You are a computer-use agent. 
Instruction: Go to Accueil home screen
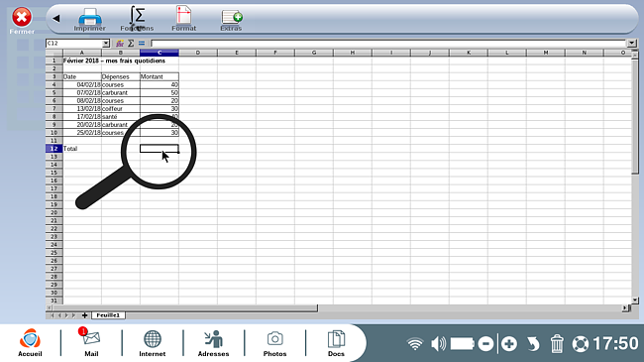click(x=30, y=342)
